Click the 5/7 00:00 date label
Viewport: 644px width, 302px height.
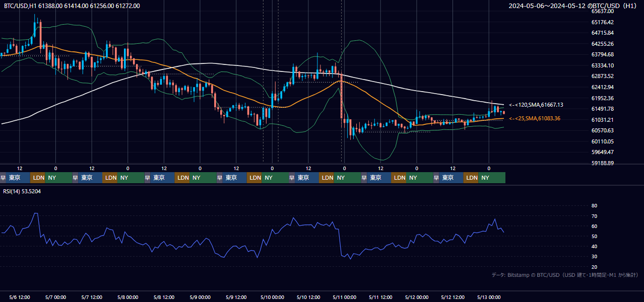click(x=55, y=297)
